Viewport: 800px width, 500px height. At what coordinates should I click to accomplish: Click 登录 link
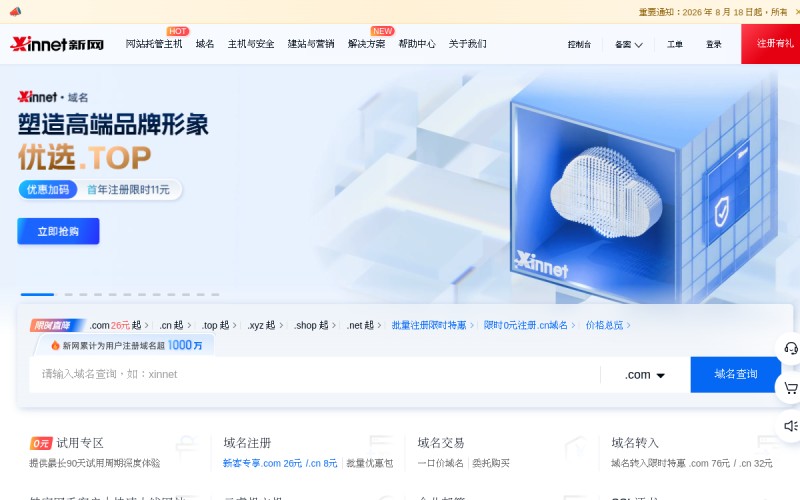(x=713, y=45)
